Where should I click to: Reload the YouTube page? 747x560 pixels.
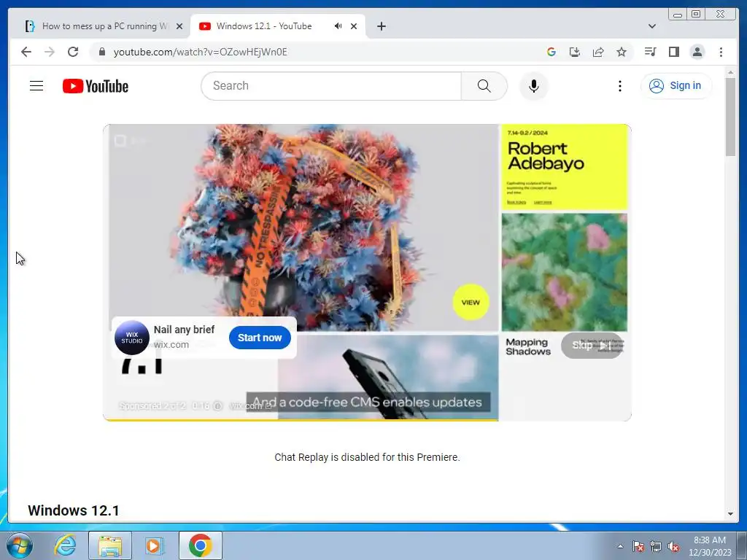point(73,52)
